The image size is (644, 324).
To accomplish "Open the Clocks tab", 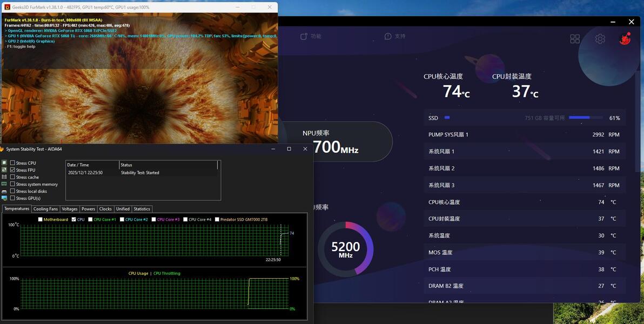I will pos(105,209).
